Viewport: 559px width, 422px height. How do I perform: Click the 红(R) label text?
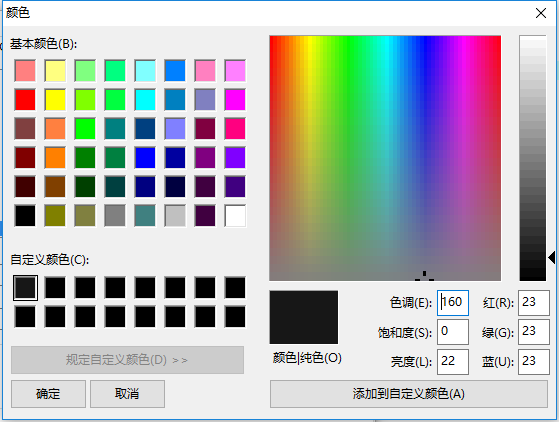pyautogui.click(x=498, y=303)
